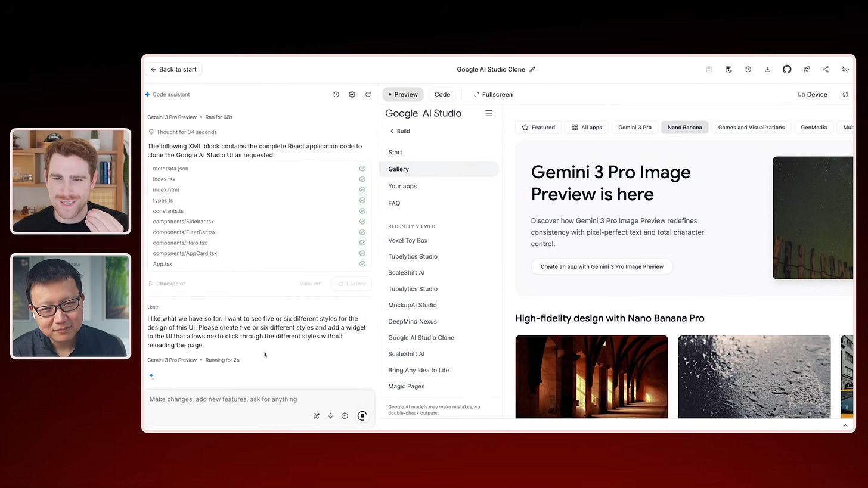868x488 pixels.
Task: Click Build back link in sidebar
Action: [x=400, y=131]
